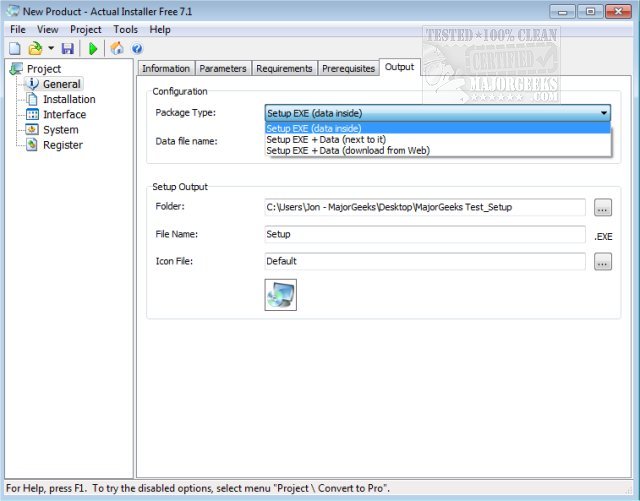Select the Project root tree node
This screenshot has height=501, width=640.
coord(44,69)
